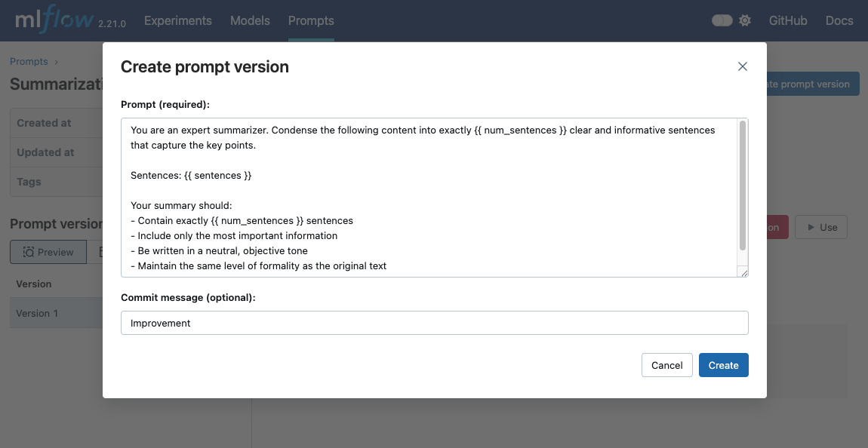Switch to the Experiments tab
The image size is (868, 448).
(x=177, y=20)
